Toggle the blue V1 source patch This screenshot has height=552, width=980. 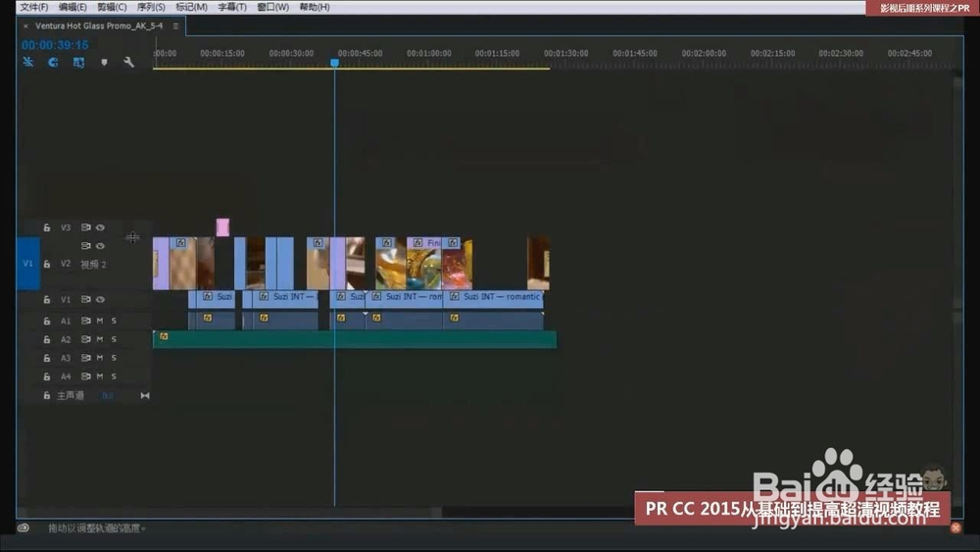[x=28, y=263]
